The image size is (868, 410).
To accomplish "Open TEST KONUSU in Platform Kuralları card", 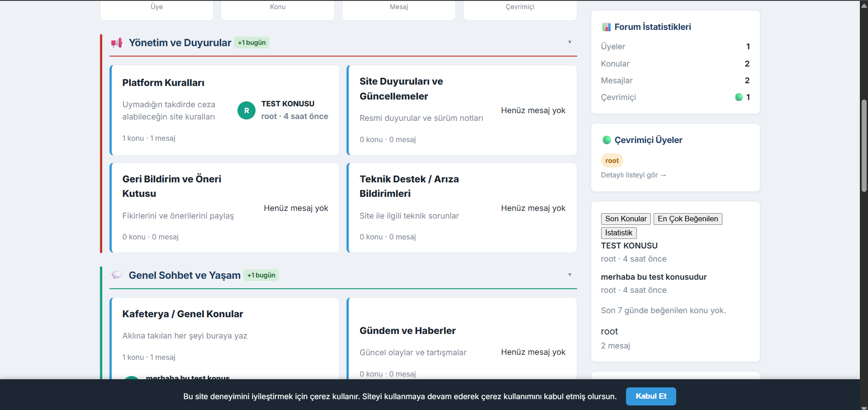I will [288, 104].
